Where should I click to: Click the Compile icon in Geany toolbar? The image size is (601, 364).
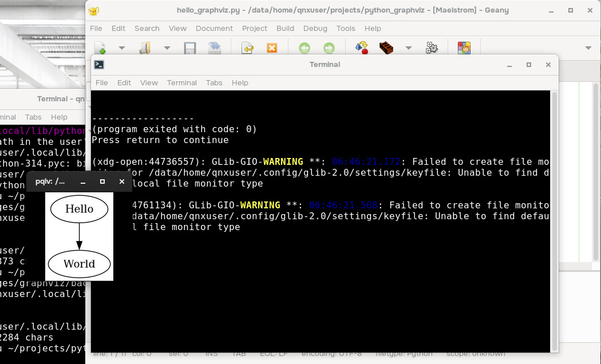tap(362, 48)
